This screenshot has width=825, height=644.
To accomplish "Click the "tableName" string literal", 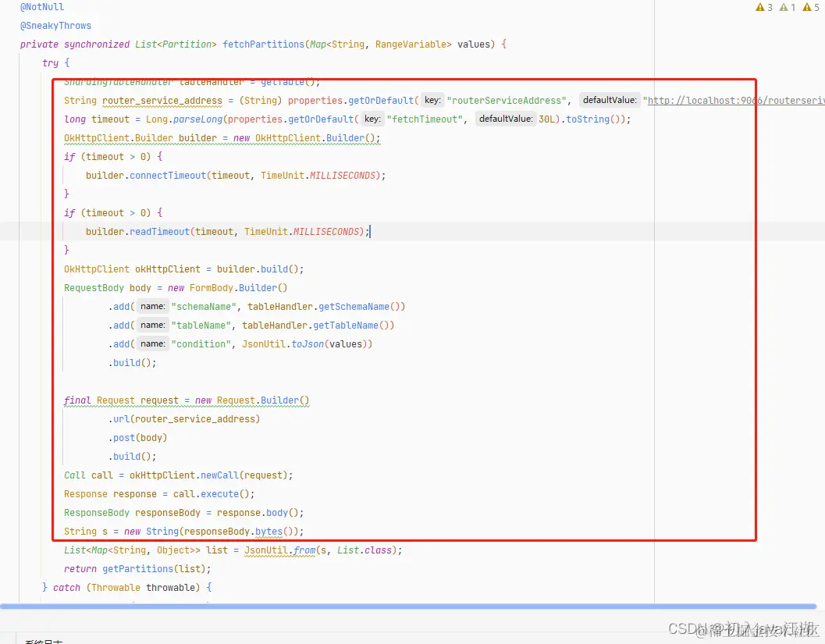I will pos(201,326).
